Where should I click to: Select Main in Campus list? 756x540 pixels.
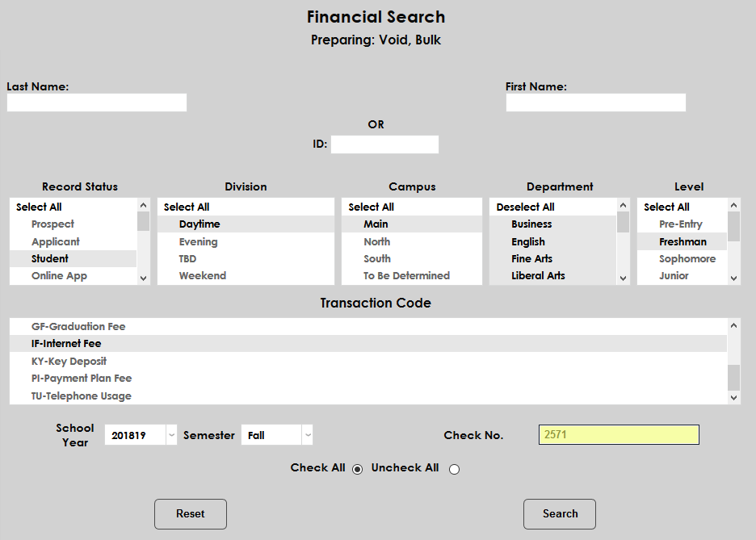coord(412,224)
